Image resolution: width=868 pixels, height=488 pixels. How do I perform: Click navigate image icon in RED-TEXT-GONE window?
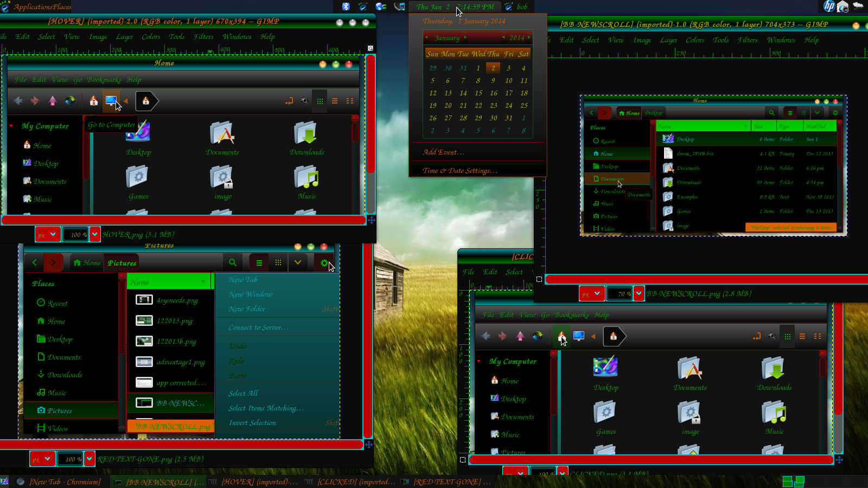click(x=369, y=445)
